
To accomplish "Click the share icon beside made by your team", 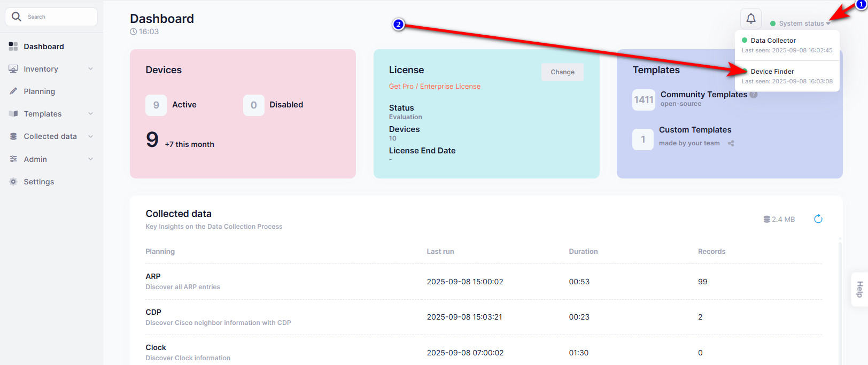I will click(x=731, y=143).
